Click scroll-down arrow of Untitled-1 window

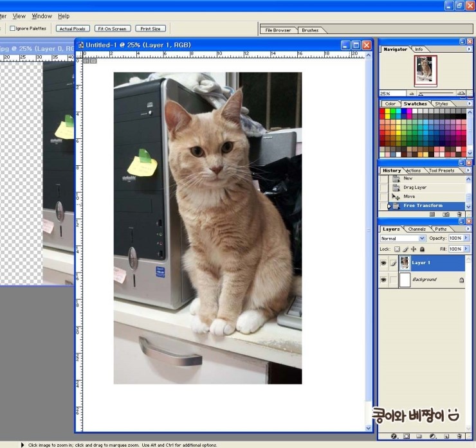[x=368, y=428]
